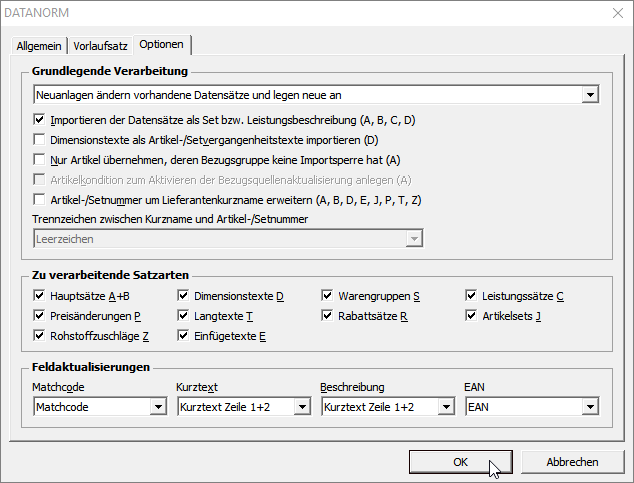
Task: Check Nur Artikel übernehmen ohne Importsperre
Action: coord(39,160)
